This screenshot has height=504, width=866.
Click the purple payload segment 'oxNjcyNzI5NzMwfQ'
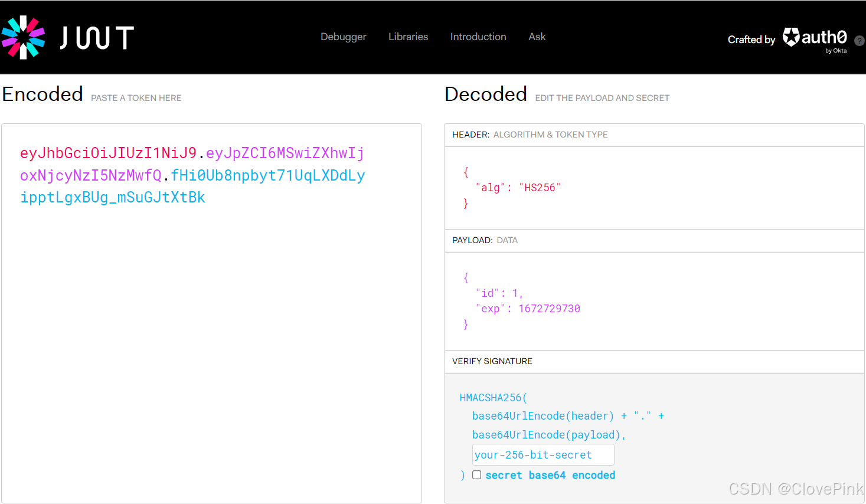[90, 176]
